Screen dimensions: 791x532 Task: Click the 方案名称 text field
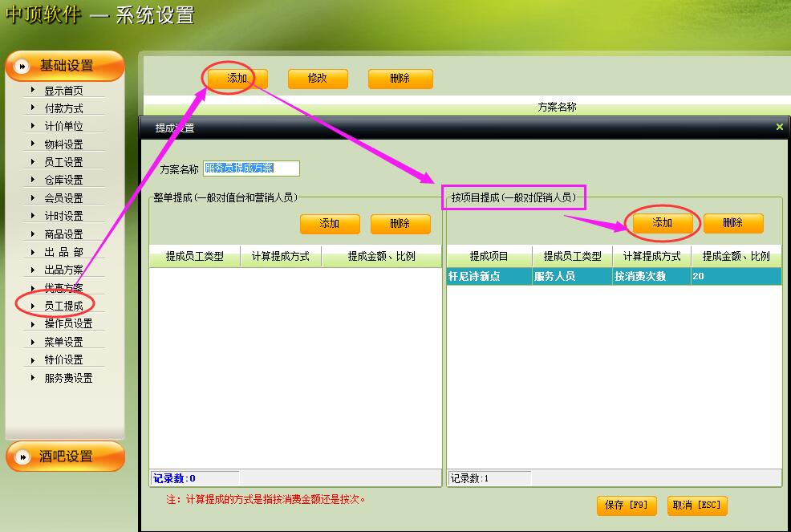[x=251, y=168]
